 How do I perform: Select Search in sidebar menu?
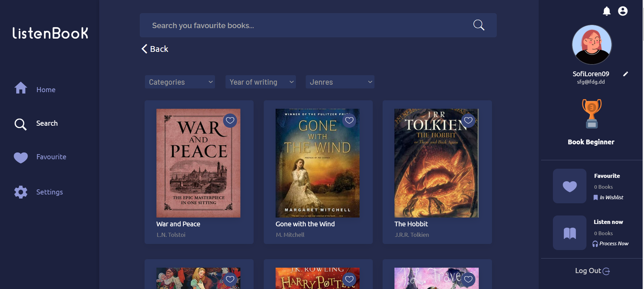pyautogui.click(x=47, y=123)
